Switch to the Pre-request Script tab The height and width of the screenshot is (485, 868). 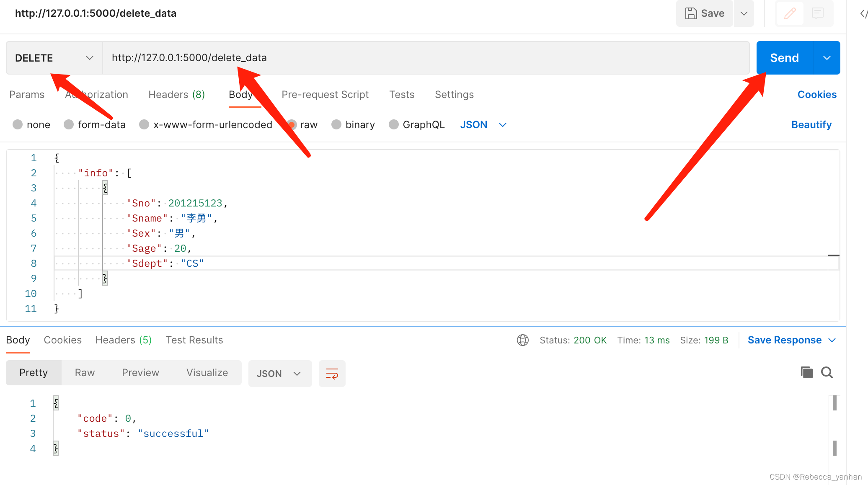[325, 95]
